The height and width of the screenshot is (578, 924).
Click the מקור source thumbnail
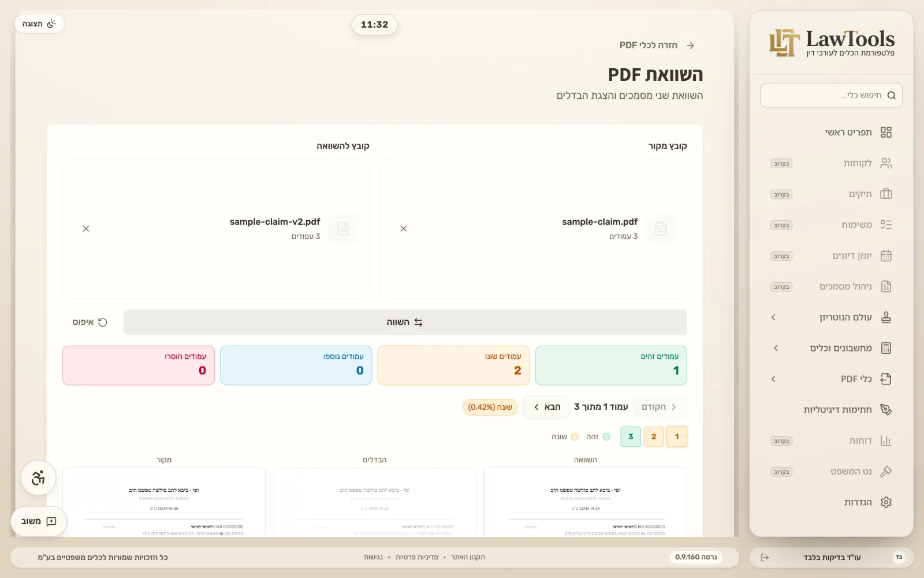(x=163, y=502)
